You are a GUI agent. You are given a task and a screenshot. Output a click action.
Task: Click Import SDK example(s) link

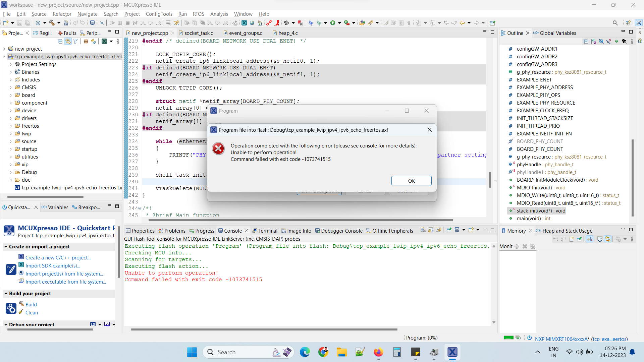(x=53, y=265)
